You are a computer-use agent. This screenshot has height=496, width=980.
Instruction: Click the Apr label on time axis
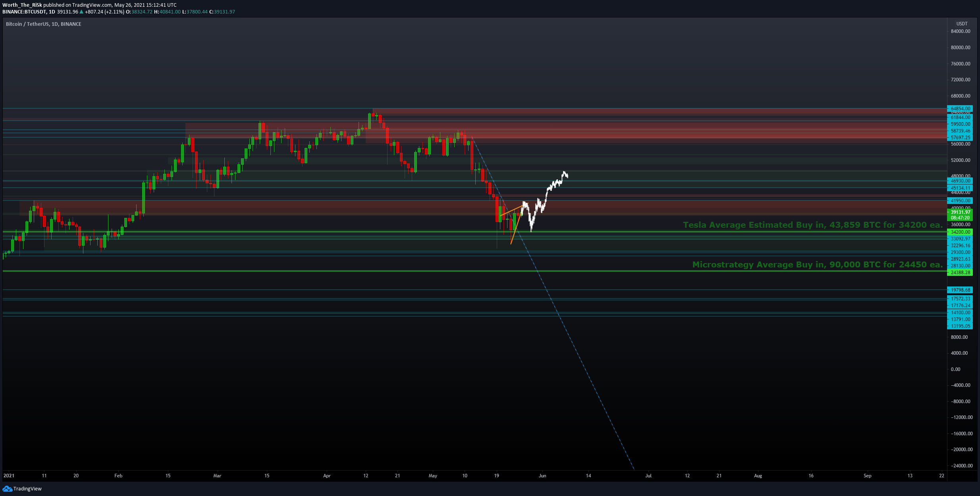327,476
